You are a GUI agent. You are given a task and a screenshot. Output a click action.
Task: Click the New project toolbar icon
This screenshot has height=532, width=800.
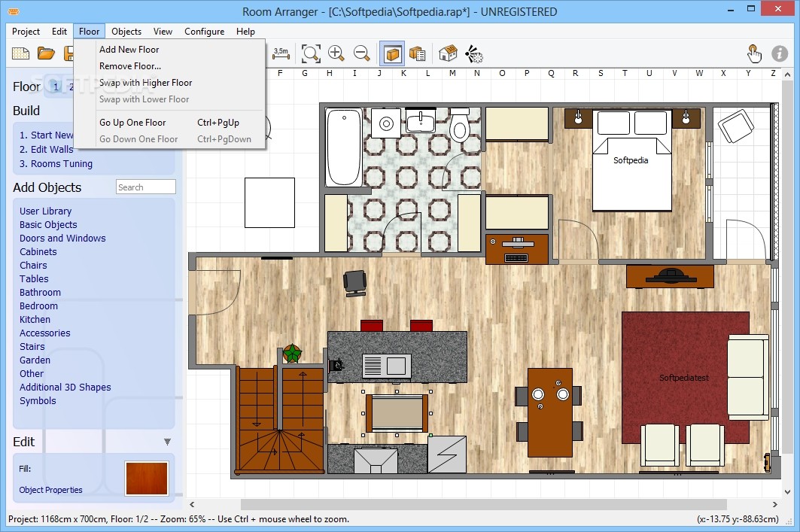pos(20,53)
